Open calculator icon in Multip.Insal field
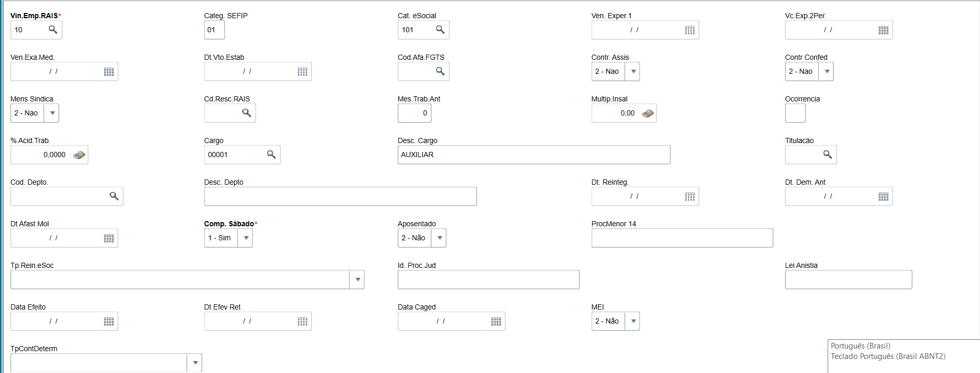 coord(648,113)
